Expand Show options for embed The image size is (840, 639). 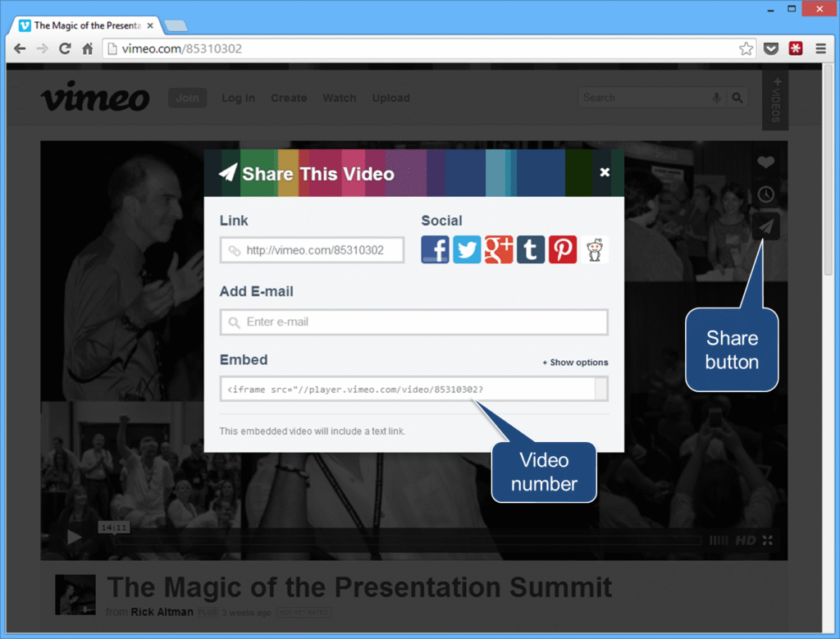click(575, 363)
